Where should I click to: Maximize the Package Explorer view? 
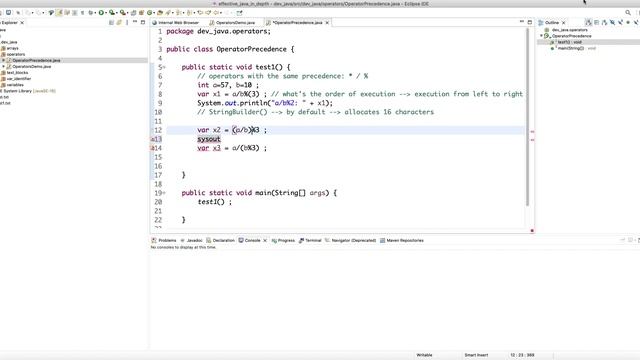point(143,22)
